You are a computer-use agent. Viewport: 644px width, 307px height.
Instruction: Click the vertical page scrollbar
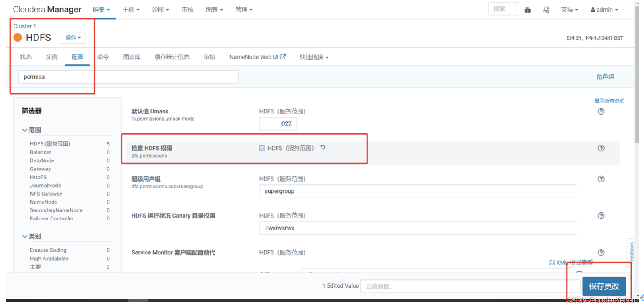[x=637, y=74]
